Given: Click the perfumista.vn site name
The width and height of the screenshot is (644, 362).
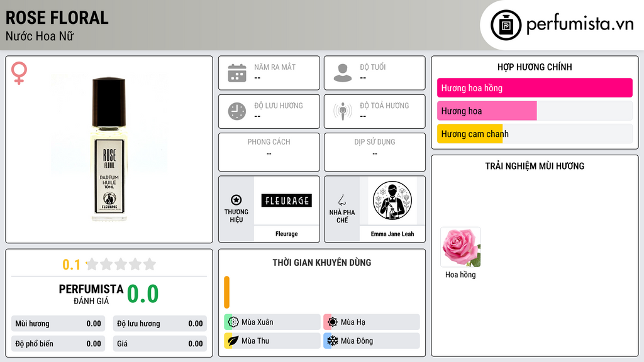Looking at the screenshot, I should (580, 24).
